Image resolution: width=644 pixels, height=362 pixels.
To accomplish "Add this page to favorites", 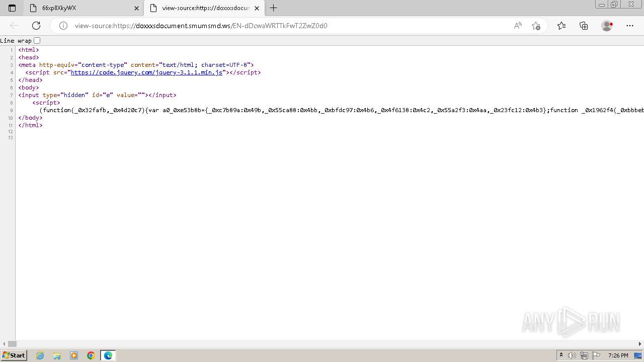I will point(536,26).
